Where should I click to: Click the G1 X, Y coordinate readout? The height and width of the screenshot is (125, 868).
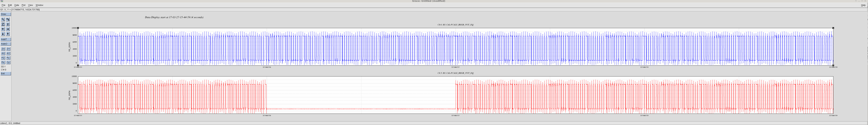(x=20, y=9)
